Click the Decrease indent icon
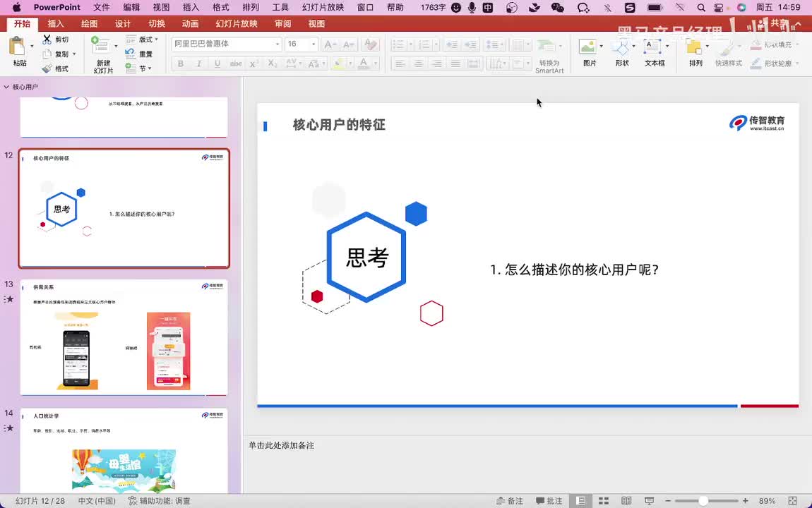812x508 pixels. point(452,44)
